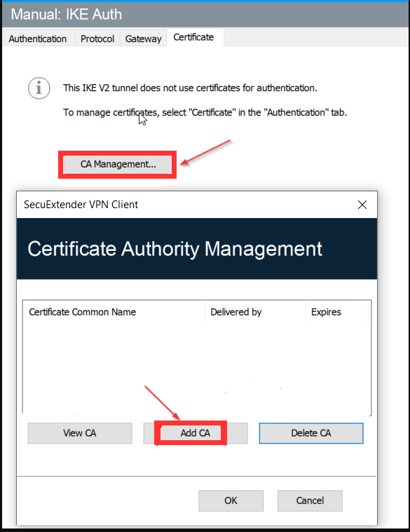Click Add CA to import a certificate
This screenshot has height=532, width=410.
coord(196,433)
